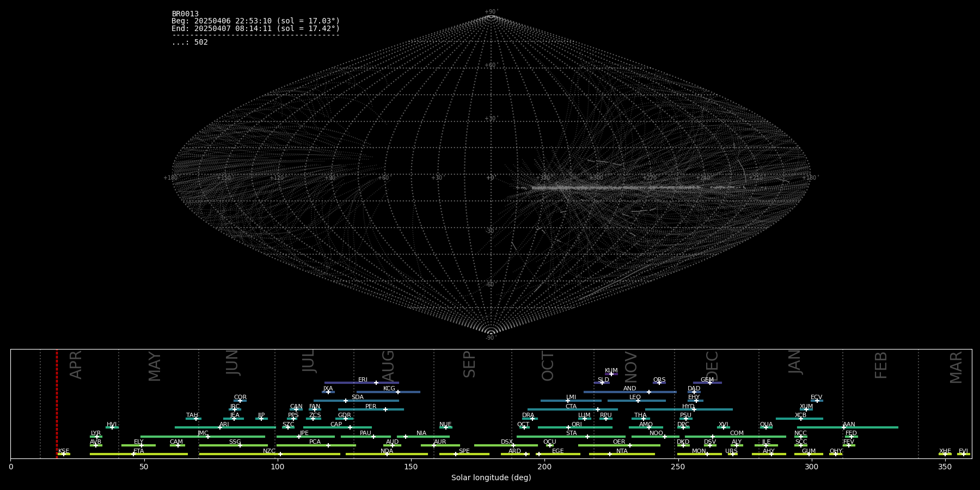Click the peak marker on the PCA bar
This screenshot has height=490, width=980.
[x=328, y=445]
